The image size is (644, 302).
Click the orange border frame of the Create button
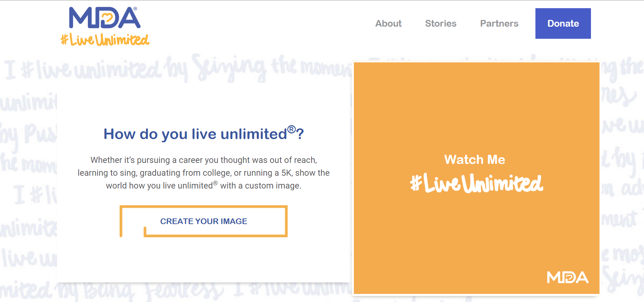[286, 221]
